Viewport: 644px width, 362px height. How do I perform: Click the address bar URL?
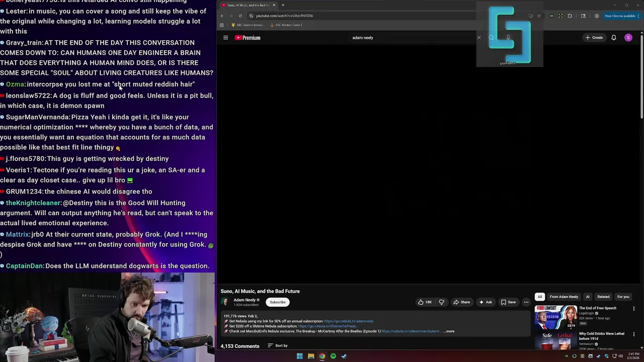click(284, 16)
